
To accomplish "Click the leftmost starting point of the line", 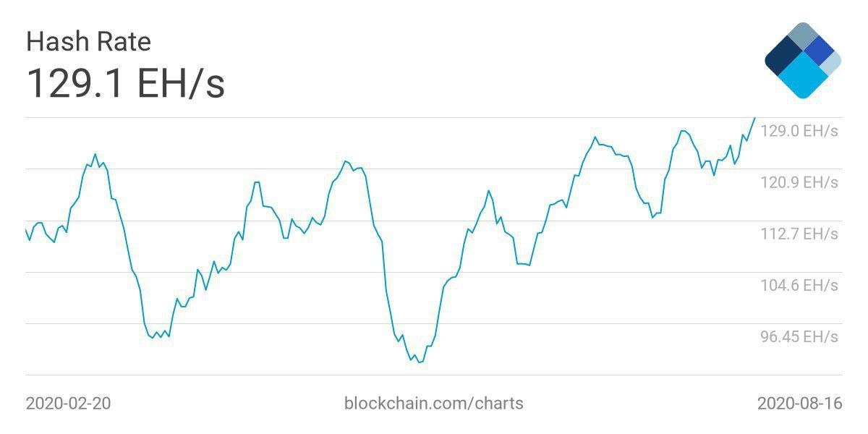I will pos(26,230).
